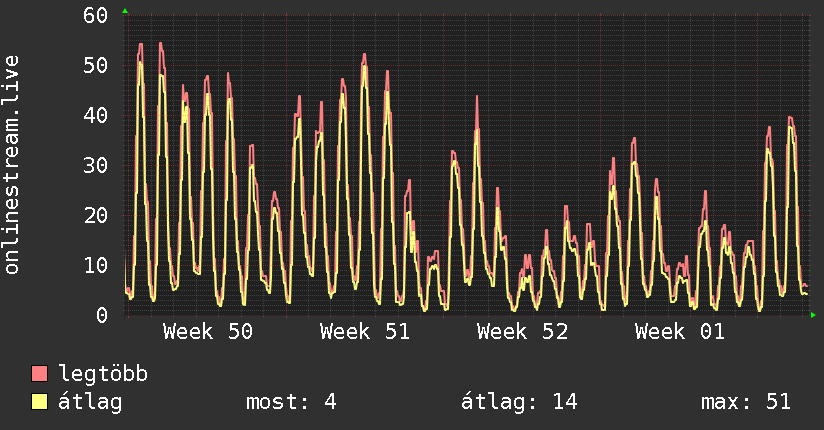Screen dimensions: 824x430
Task: Click the 10 y-axis tick label
Action: click(x=96, y=265)
